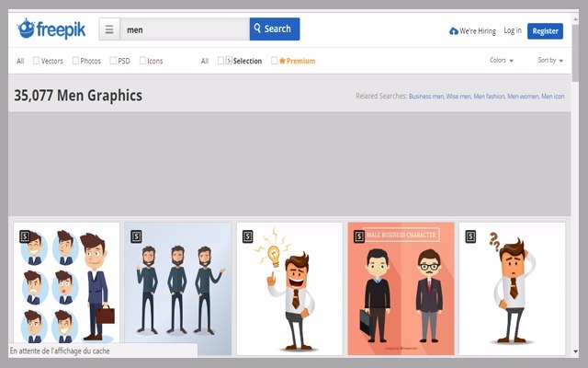This screenshot has width=588, height=368.
Task: Click S badge on Male Business Character thumbnail
Action: click(x=359, y=236)
